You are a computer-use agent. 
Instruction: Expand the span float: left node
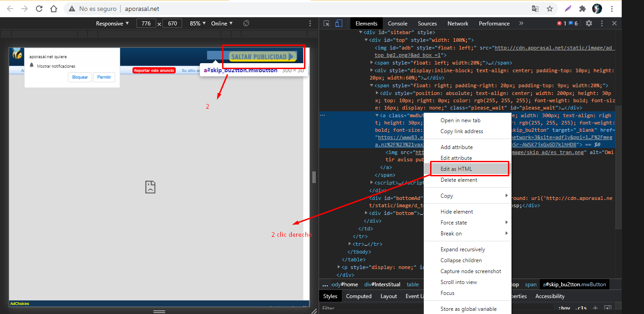[372, 63]
